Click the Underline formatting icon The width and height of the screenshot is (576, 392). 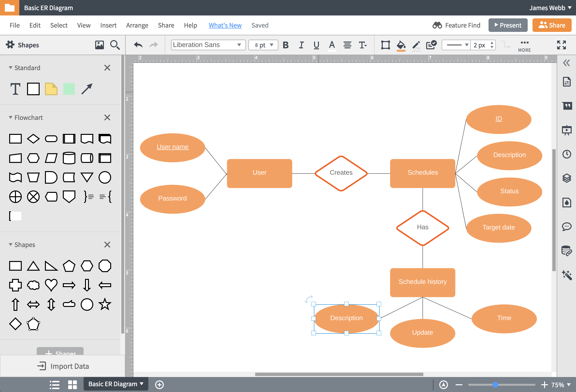[x=316, y=45]
